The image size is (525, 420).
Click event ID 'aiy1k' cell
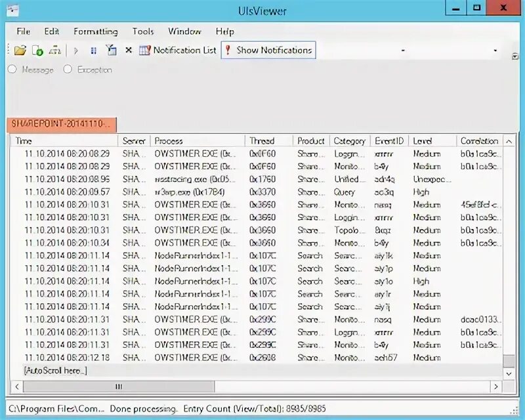point(384,255)
